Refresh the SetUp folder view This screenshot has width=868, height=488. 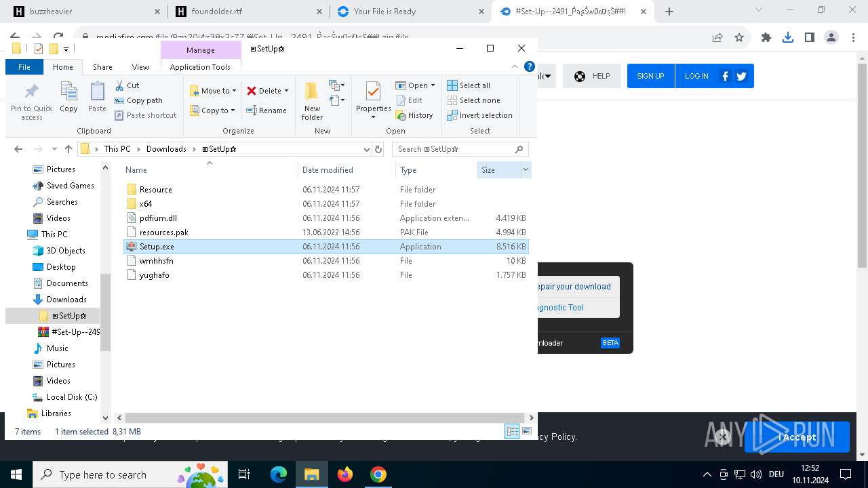click(378, 149)
